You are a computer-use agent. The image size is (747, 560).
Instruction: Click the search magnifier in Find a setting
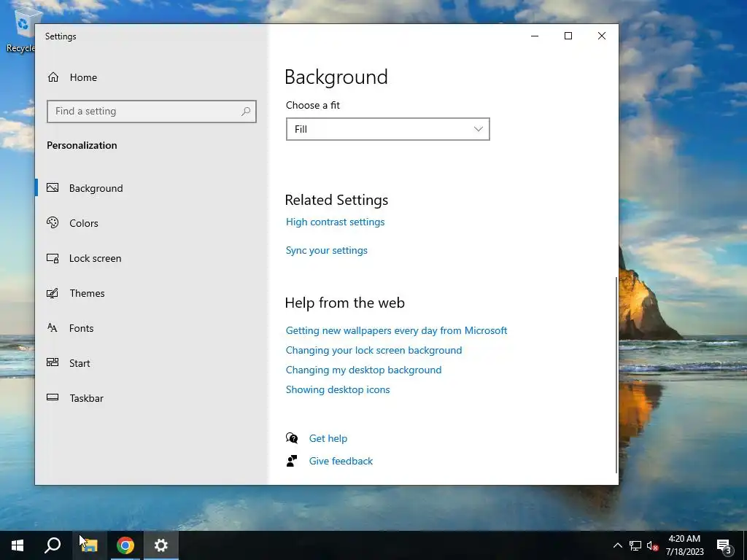tap(246, 112)
